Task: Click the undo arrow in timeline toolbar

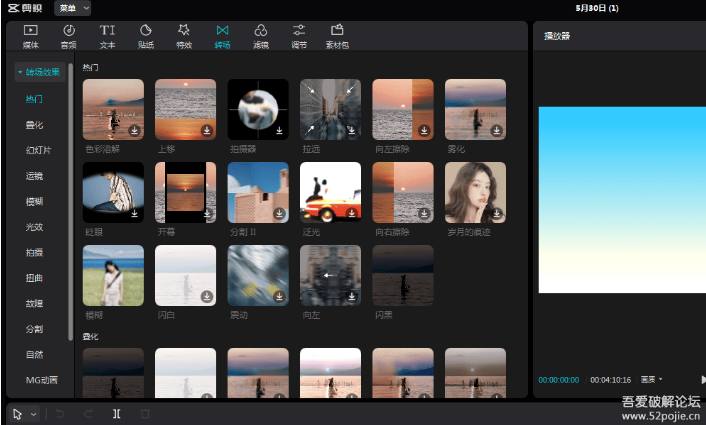Action: click(59, 413)
